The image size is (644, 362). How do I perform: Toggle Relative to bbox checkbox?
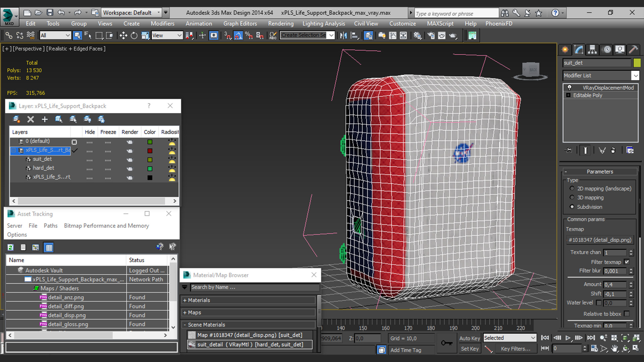click(x=627, y=314)
